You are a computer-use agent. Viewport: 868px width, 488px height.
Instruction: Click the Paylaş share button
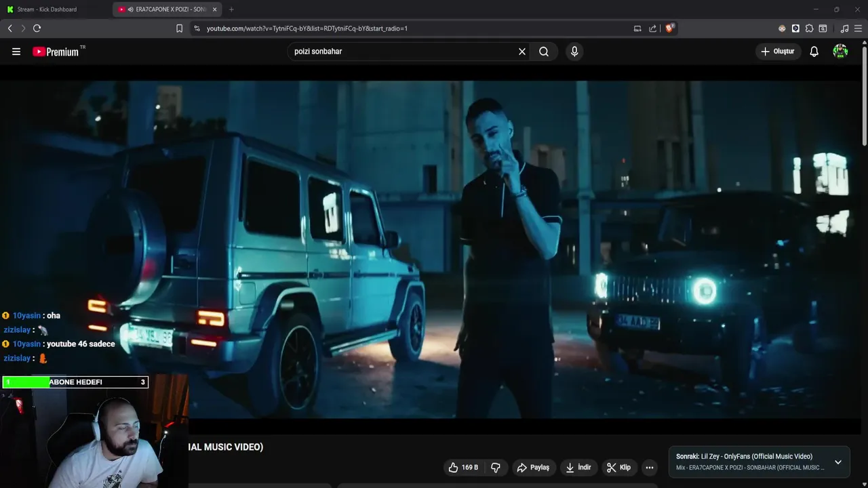(x=533, y=468)
